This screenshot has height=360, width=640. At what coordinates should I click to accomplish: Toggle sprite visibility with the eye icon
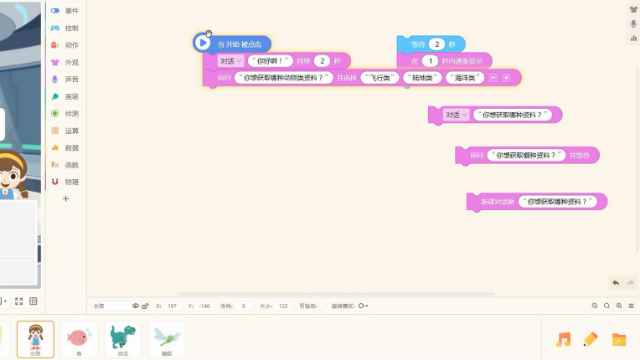click(135, 306)
